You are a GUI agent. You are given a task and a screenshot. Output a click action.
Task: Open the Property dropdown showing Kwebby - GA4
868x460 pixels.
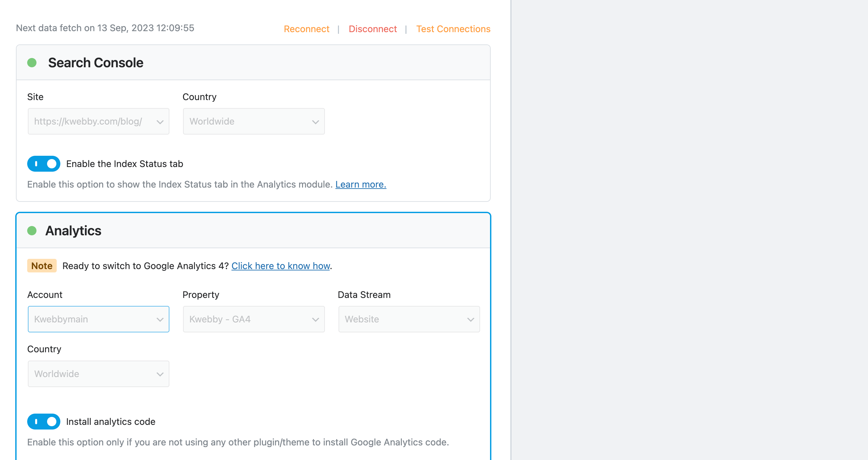254,319
